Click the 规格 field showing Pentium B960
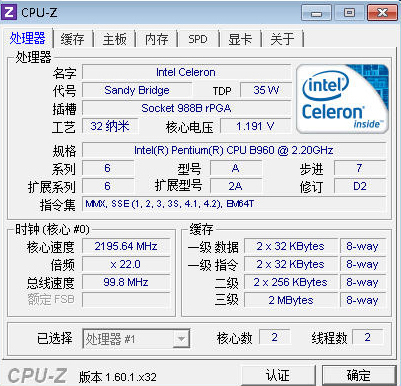Image resolution: width=401 pixels, height=386 pixels. (x=234, y=150)
